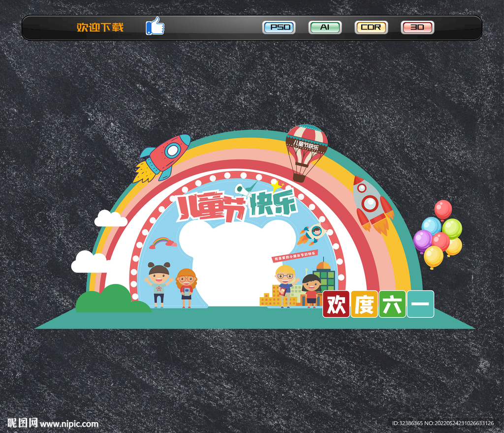
Task: Click the orange-haired girl with glasses
Action: (187, 288)
